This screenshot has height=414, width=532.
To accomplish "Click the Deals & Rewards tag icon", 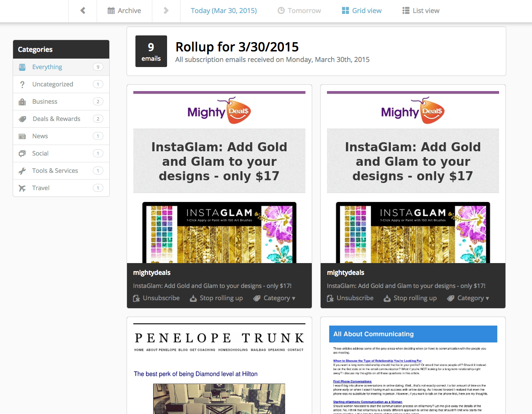I will click(x=22, y=119).
